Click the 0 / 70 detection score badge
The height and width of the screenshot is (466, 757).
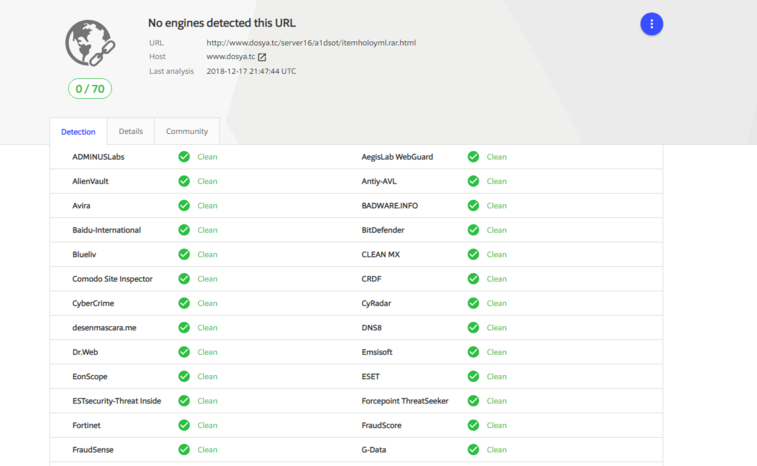(x=90, y=89)
